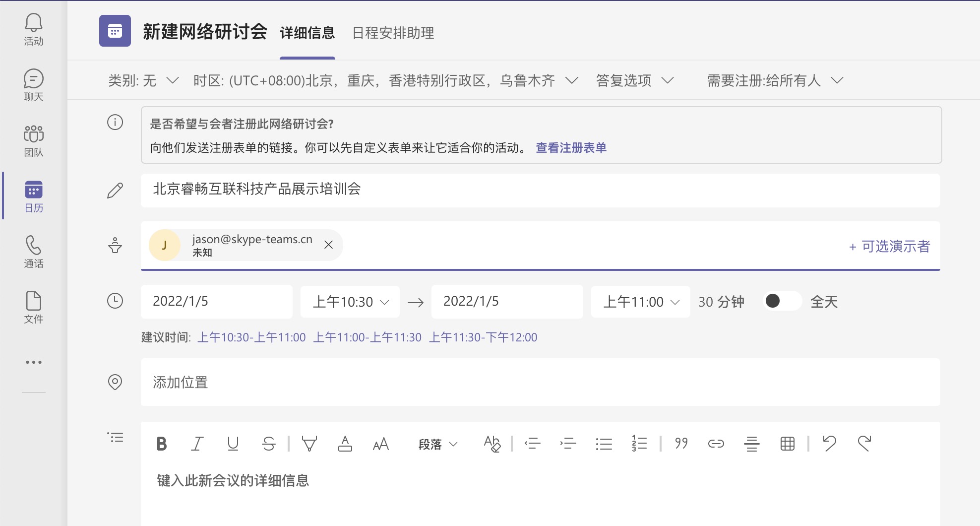Open the 查看注册表单 link
The height and width of the screenshot is (526, 980).
[571, 148]
